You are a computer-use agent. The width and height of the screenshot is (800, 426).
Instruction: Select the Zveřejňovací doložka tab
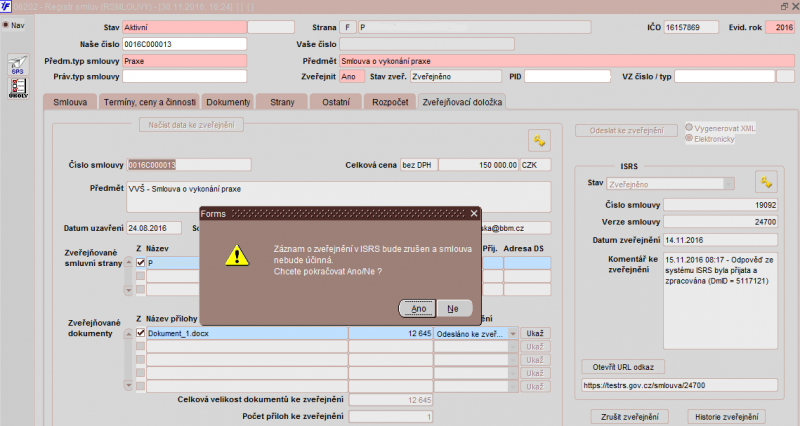462,102
